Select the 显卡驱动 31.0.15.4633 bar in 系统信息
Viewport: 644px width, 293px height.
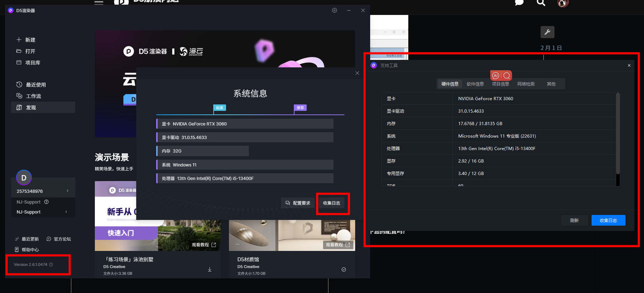tap(245, 137)
